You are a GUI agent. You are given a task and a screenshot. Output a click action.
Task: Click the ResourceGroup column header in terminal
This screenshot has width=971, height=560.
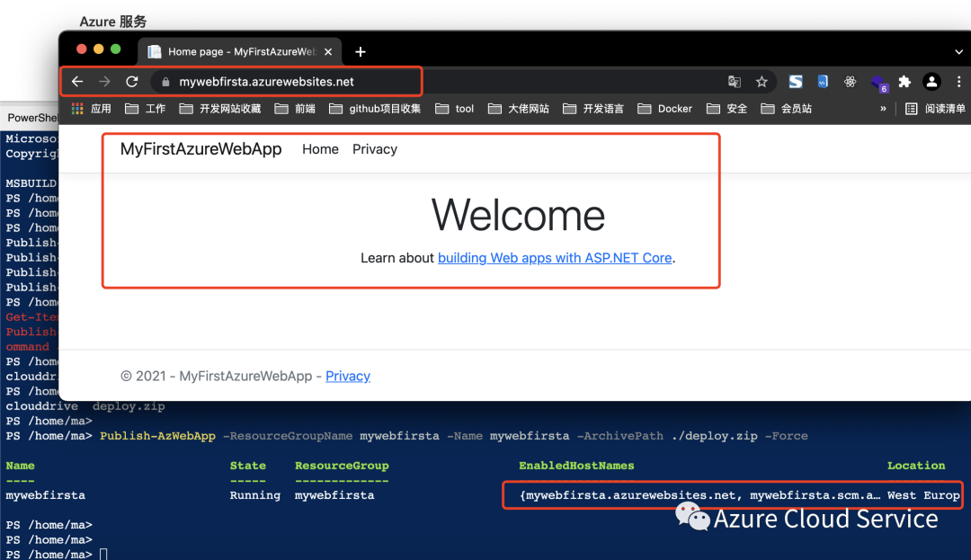(x=342, y=466)
